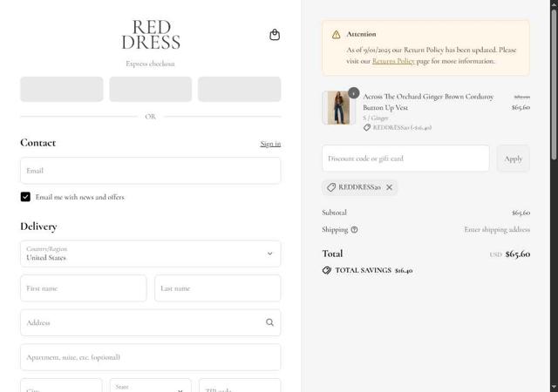Open the State dropdown
This screenshot has height=392, width=558.
coord(150,386)
